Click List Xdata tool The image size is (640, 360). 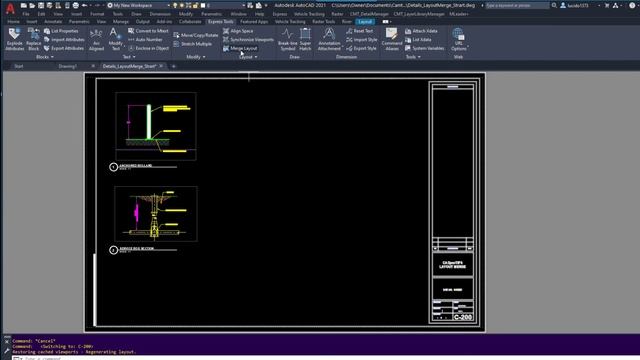click(418, 40)
